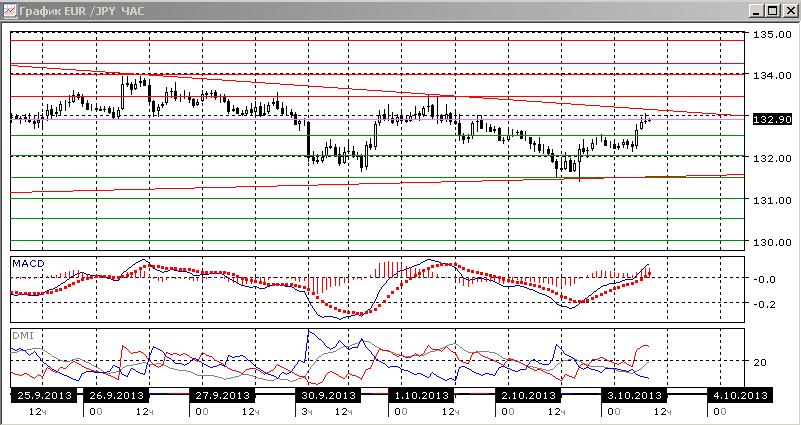Select the 30.9.2013 date marker
This screenshot has height=425, width=801.
point(328,395)
